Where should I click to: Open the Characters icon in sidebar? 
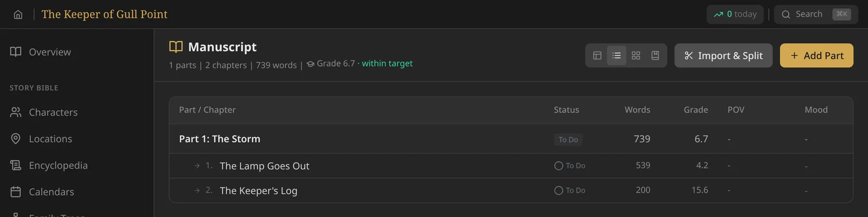tap(16, 112)
